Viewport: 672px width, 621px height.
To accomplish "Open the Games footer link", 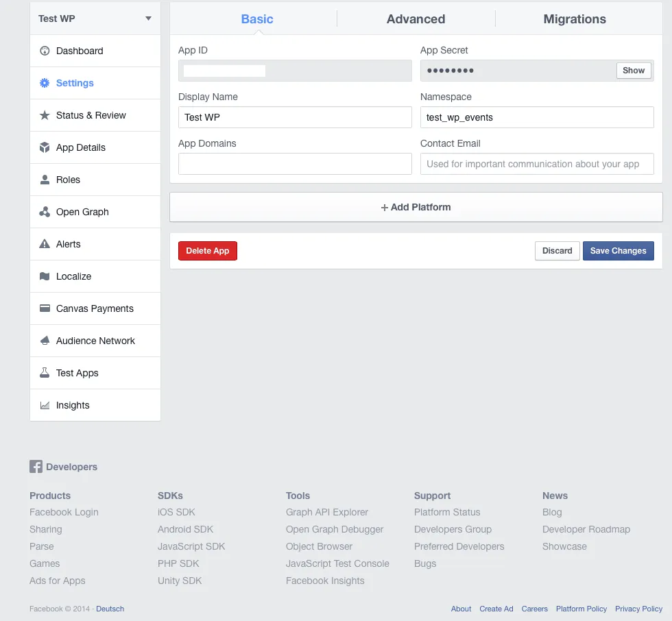I will click(45, 563).
